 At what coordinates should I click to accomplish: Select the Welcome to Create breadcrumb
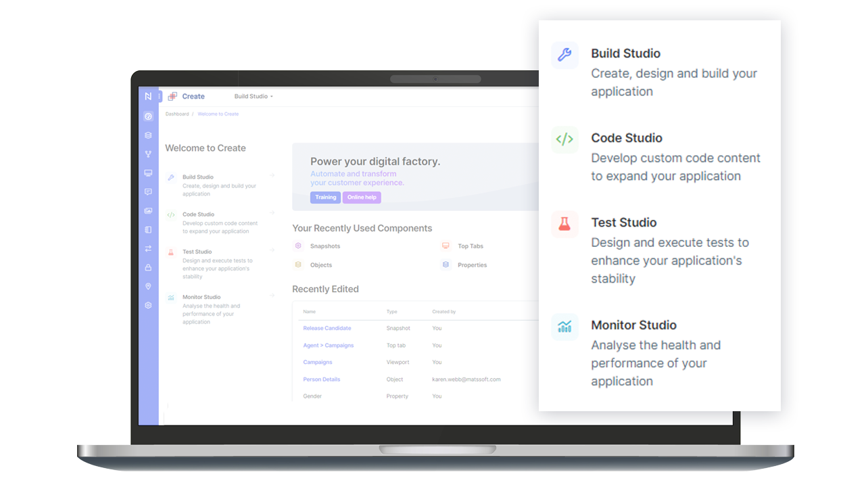[x=218, y=114]
